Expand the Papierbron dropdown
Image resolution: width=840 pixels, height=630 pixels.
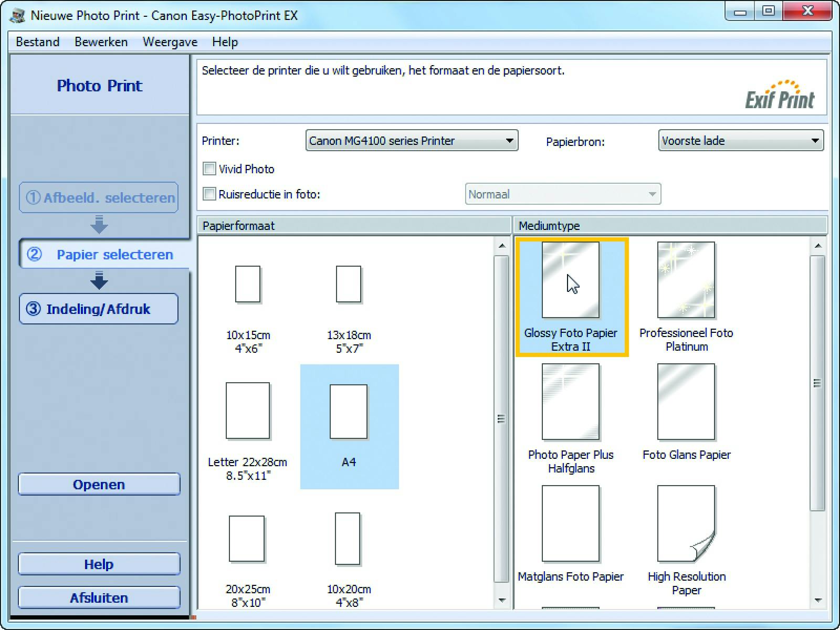[741, 141]
